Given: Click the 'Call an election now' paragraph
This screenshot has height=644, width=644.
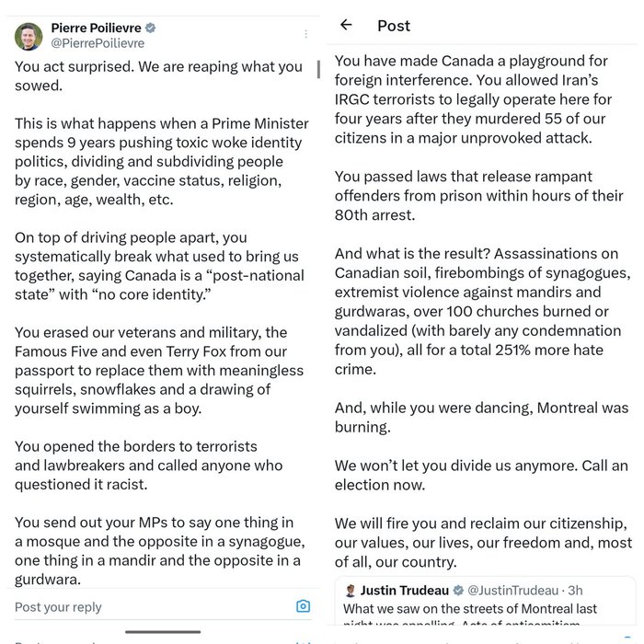Looking at the screenshot, I should (x=481, y=476).
